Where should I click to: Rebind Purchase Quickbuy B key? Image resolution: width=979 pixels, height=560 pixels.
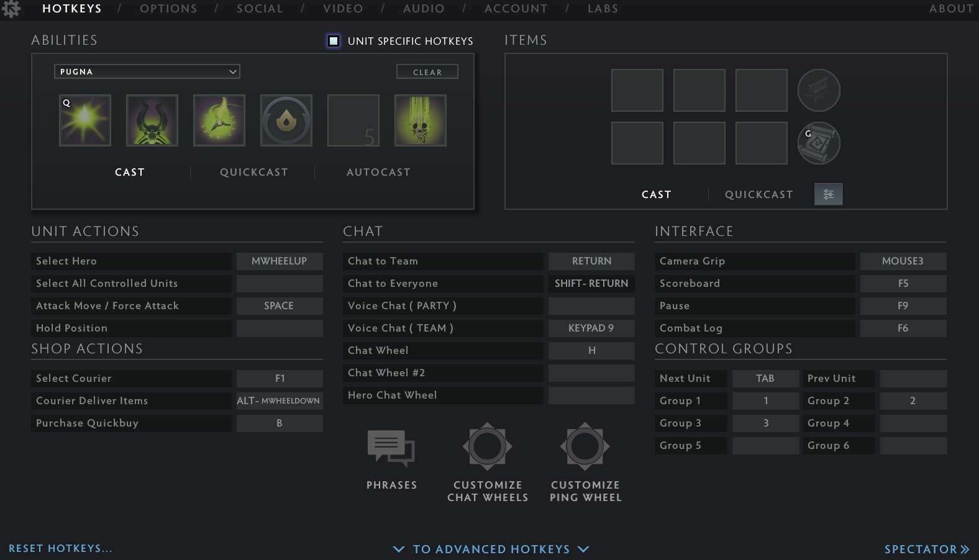280,423
